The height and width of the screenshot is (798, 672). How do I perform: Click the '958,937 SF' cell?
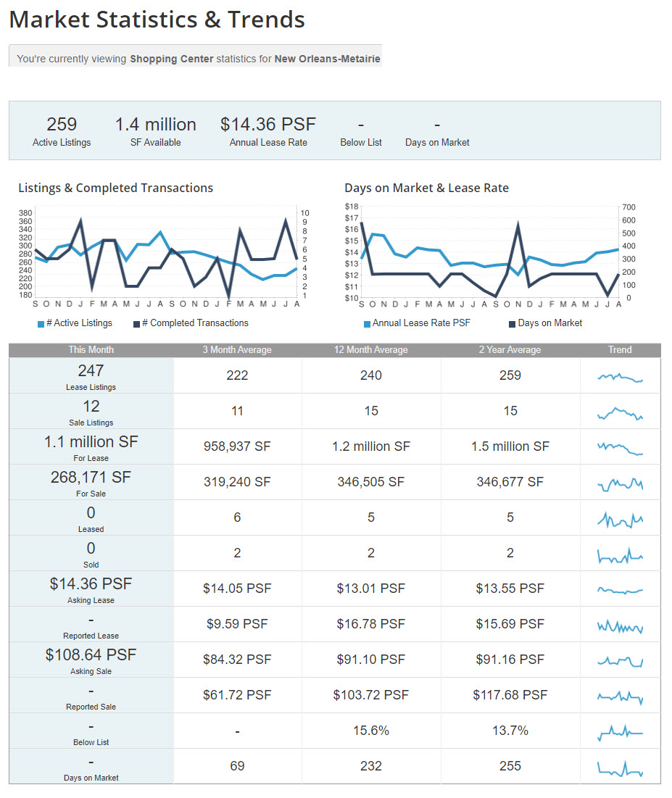pyautogui.click(x=237, y=446)
